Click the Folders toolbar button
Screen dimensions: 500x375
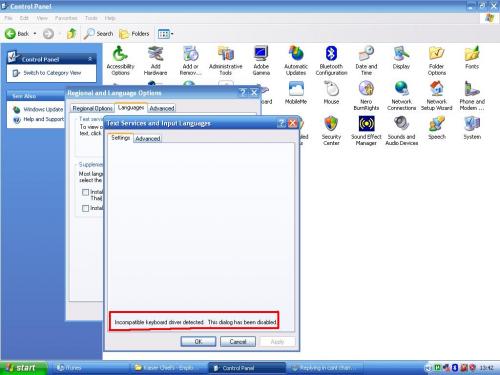[134, 34]
